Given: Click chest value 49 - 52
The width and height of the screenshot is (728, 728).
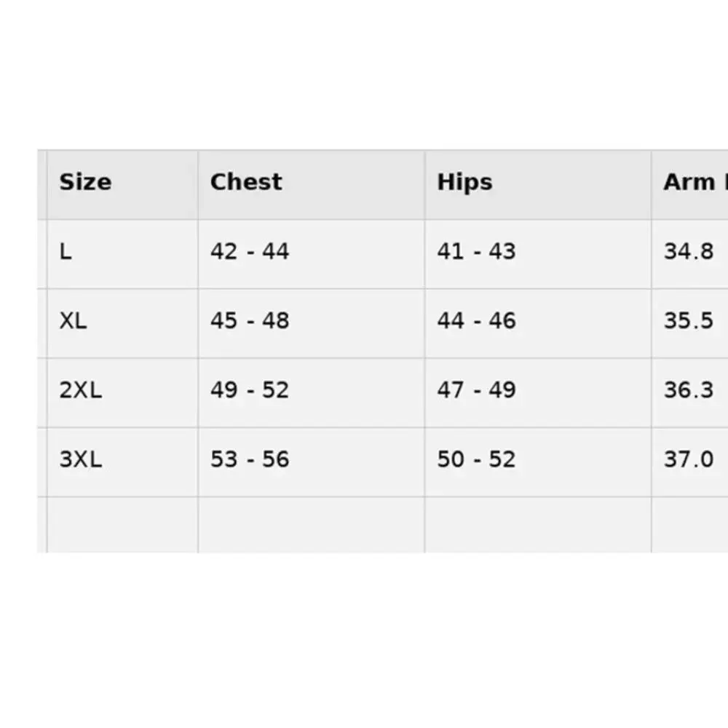Looking at the screenshot, I should pos(250,390).
